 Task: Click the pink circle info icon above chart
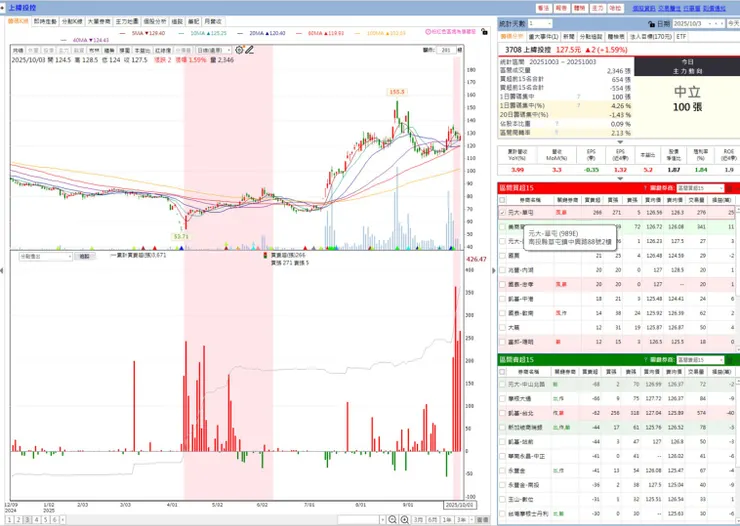coord(428,32)
